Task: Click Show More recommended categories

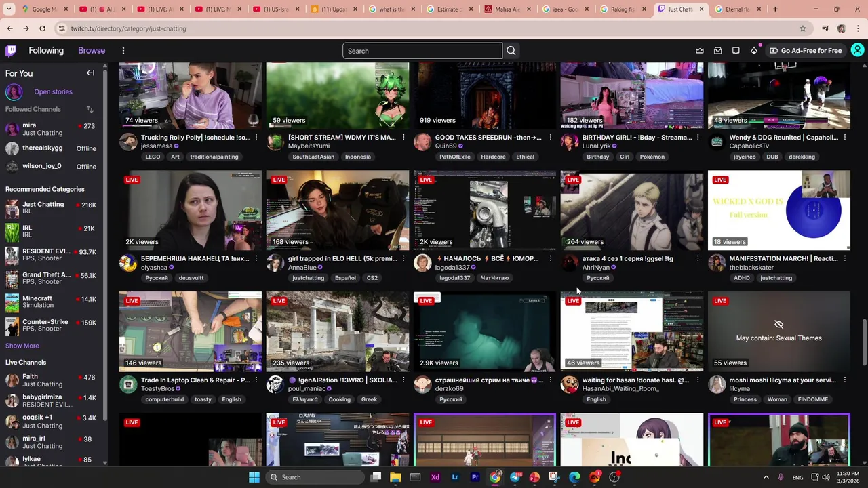Action: click(x=22, y=346)
